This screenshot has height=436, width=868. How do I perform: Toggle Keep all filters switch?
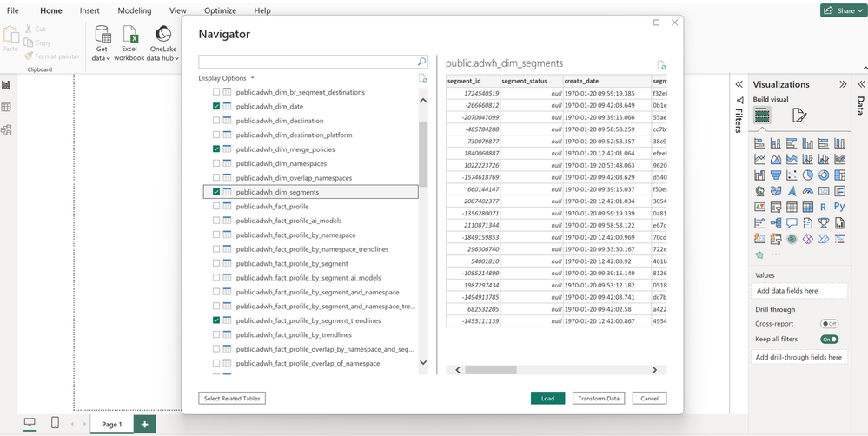click(x=830, y=340)
